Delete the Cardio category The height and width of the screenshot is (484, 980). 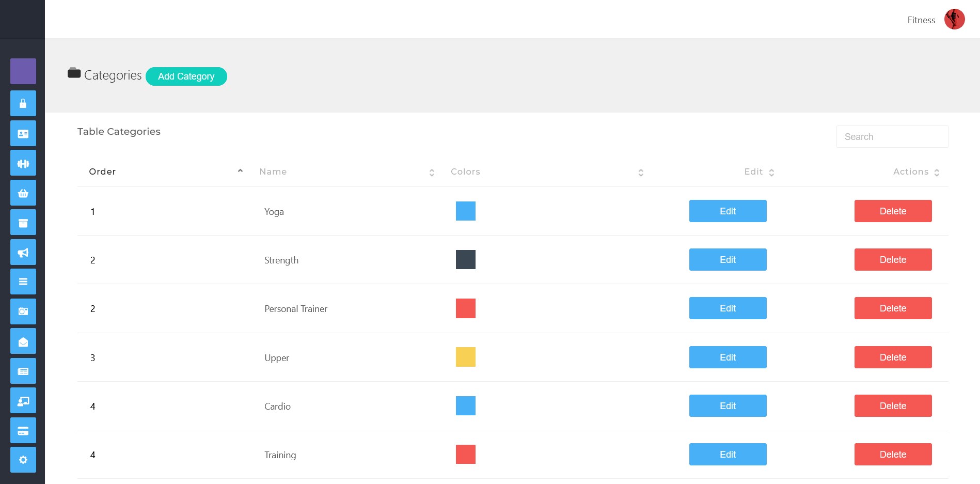tap(893, 405)
